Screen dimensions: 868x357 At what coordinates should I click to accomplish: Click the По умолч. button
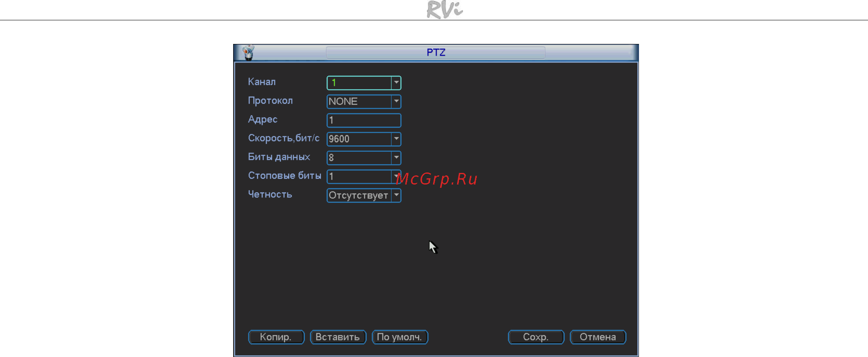(400, 337)
